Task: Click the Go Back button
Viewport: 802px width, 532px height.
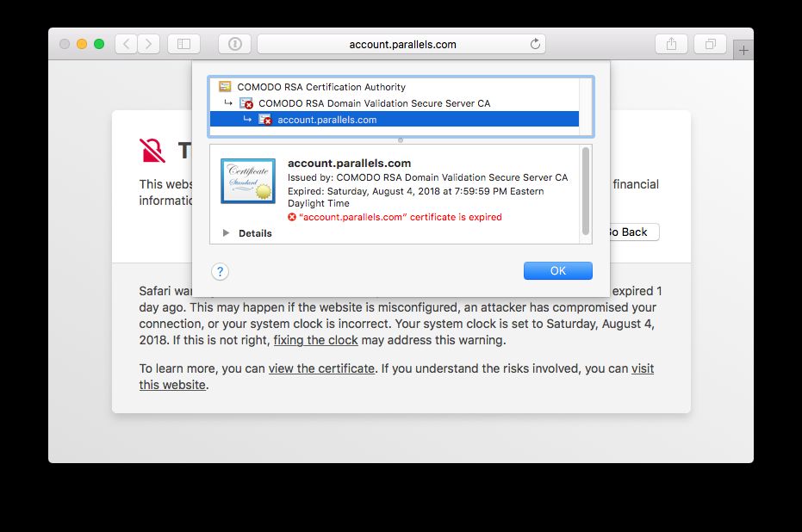Action: click(x=633, y=232)
